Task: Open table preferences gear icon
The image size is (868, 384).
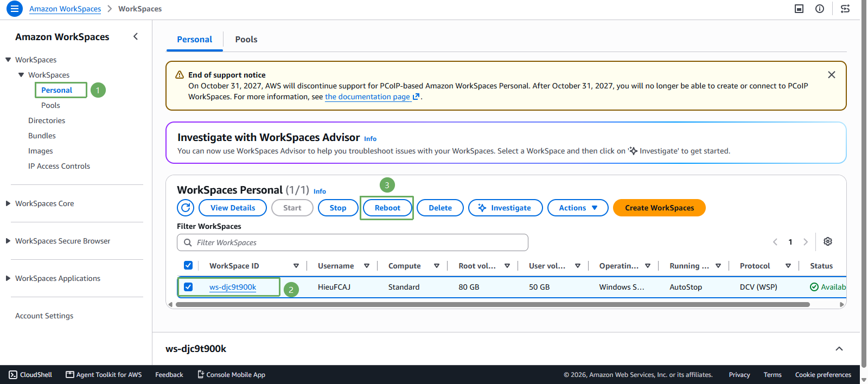Action: coord(828,241)
